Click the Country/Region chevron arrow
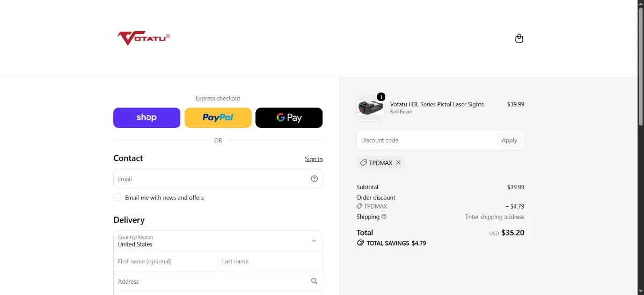Image resolution: width=644 pixels, height=295 pixels. [x=314, y=241]
